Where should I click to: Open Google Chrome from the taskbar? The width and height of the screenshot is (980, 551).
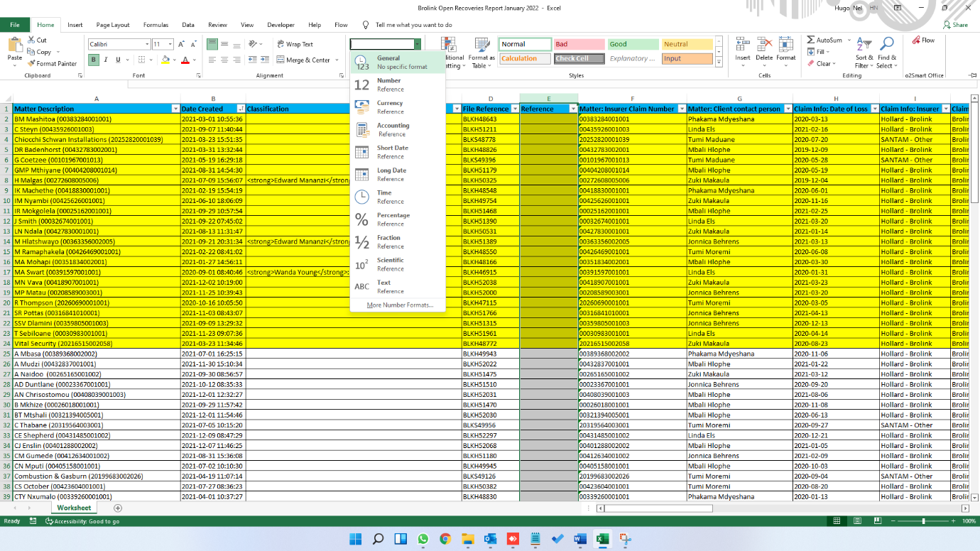coord(445,539)
